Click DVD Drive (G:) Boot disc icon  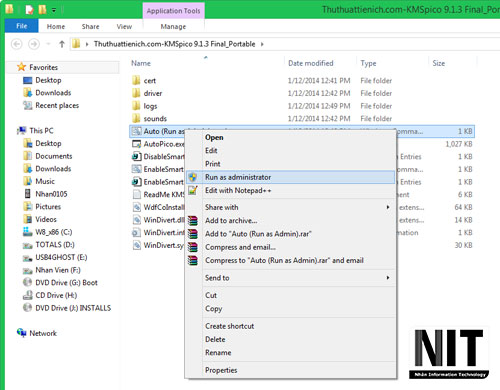click(27, 282)
